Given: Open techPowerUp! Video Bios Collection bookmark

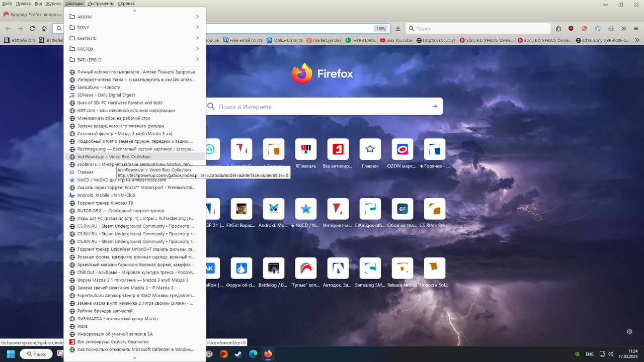Looking at the screenshot, I should (135, 157).
